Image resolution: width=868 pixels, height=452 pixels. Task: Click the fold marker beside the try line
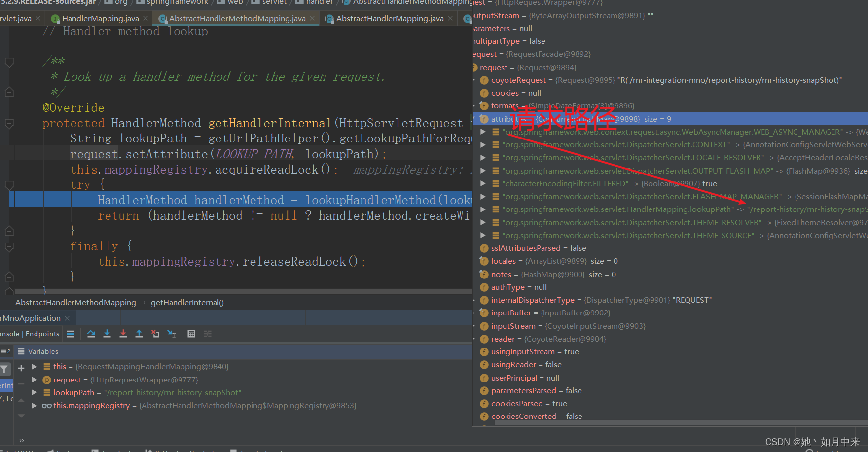pyautogui.click(x=9, y=185)
